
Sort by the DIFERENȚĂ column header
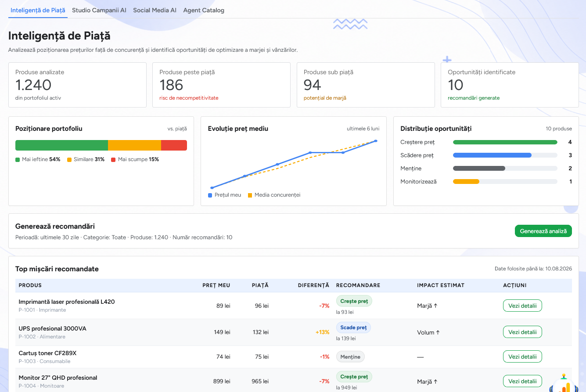click(313, 285)
